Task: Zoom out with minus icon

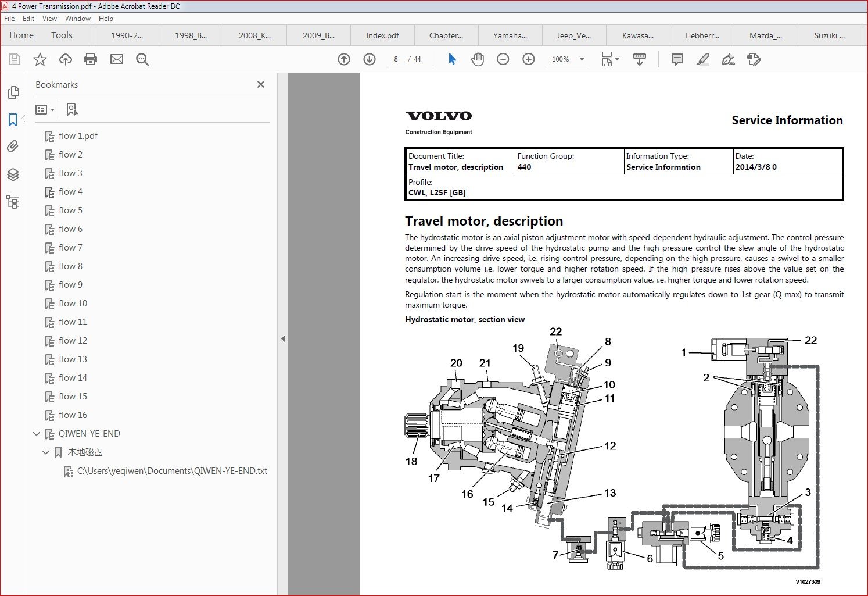Action: pyautogui.click(x=503, y=59)
